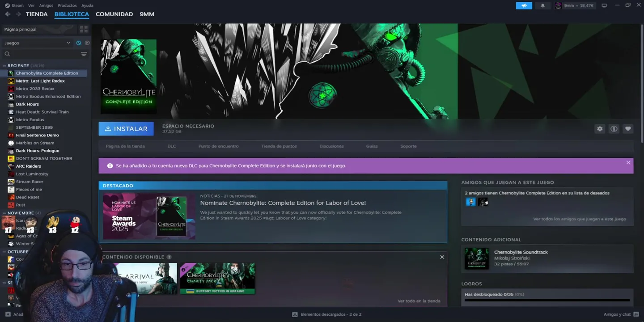Open the 9MM profile tab
This screenshot has width=644, height=322.
[147, 14]
